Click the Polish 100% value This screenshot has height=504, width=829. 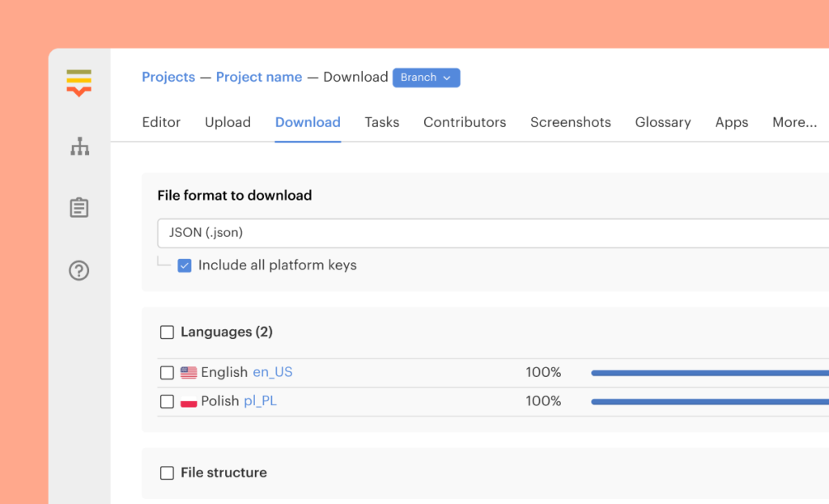(543, 401)
